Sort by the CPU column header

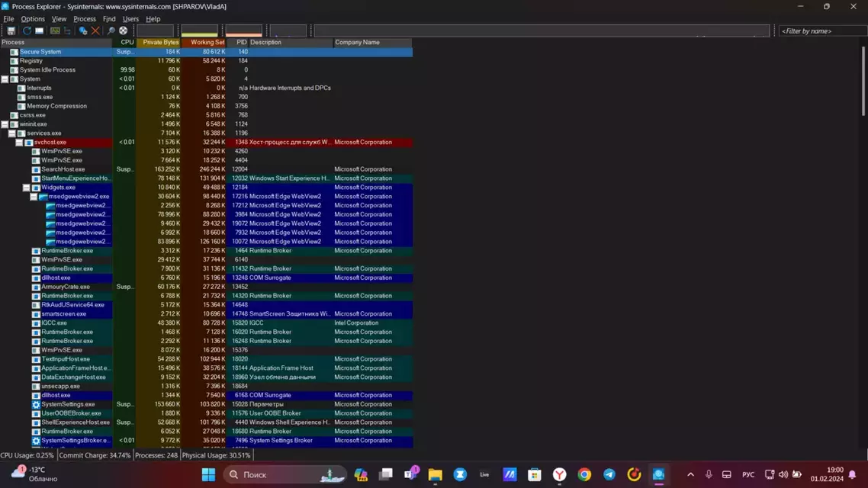coord(124,43)
